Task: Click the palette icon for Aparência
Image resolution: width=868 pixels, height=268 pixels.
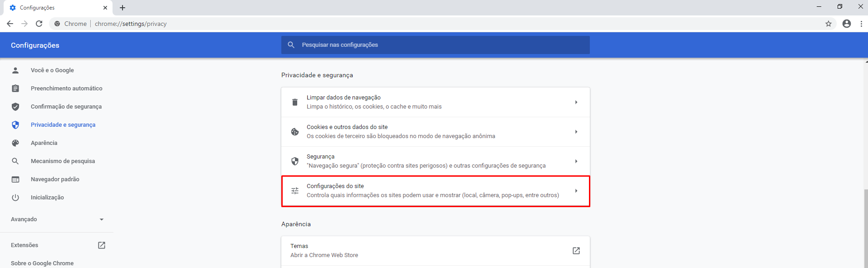Action: point(15,143)
